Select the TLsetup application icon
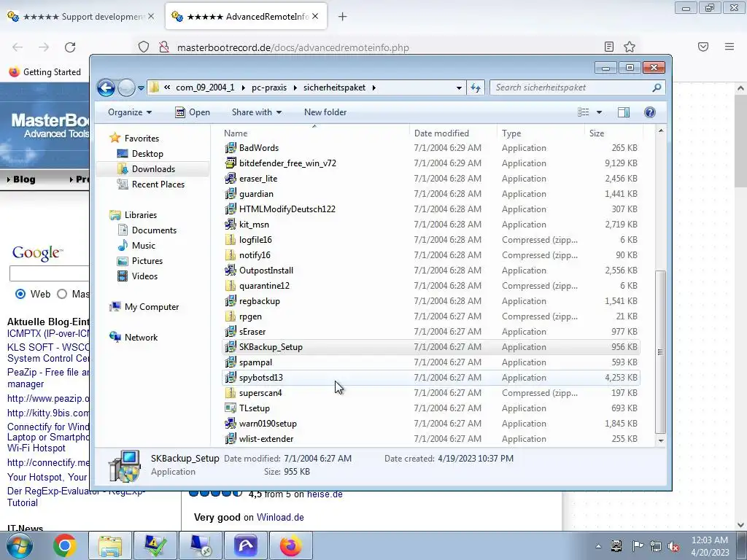 click(x=231, y=408)
